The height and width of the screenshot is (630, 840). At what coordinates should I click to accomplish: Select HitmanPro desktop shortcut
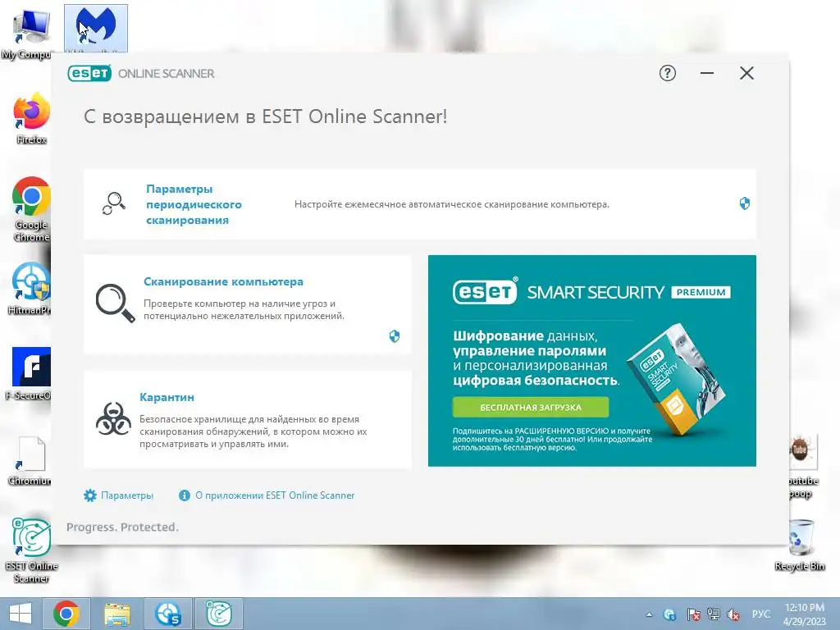(x=30, y=289)
